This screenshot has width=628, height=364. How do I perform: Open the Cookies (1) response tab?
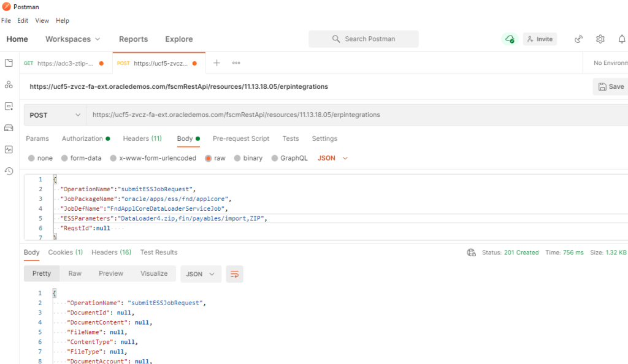pyautogui.click(x=65, y=252)
